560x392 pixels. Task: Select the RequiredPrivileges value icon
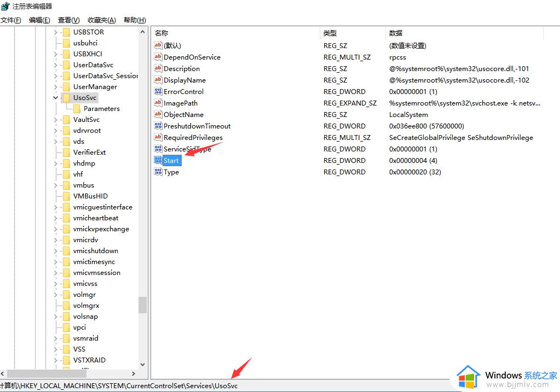(x=158, y=137)
